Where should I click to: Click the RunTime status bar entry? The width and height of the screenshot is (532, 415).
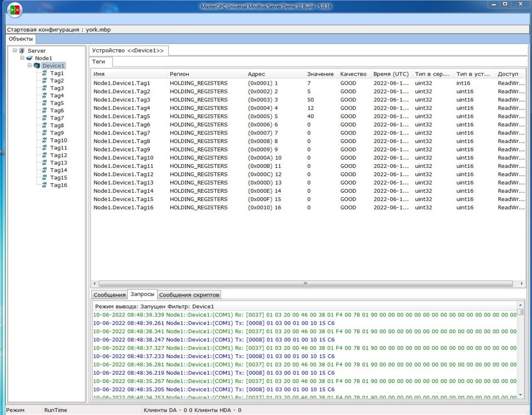click(55, 410)
